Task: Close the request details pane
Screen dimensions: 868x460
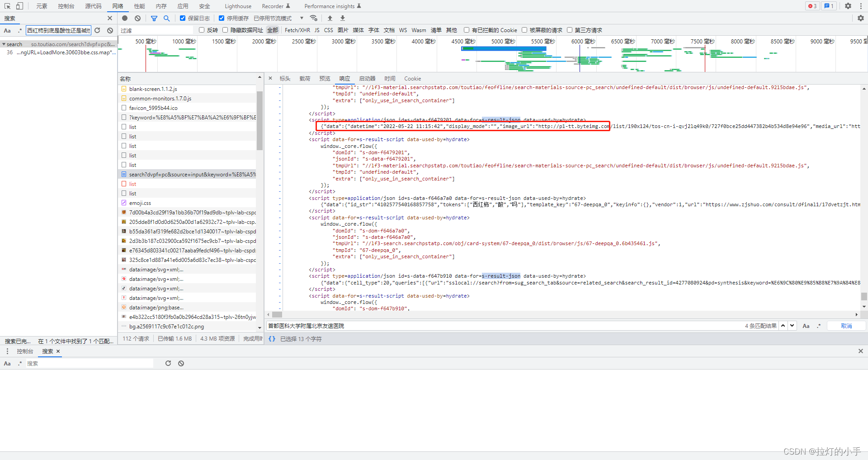Action: coord(270,78)
